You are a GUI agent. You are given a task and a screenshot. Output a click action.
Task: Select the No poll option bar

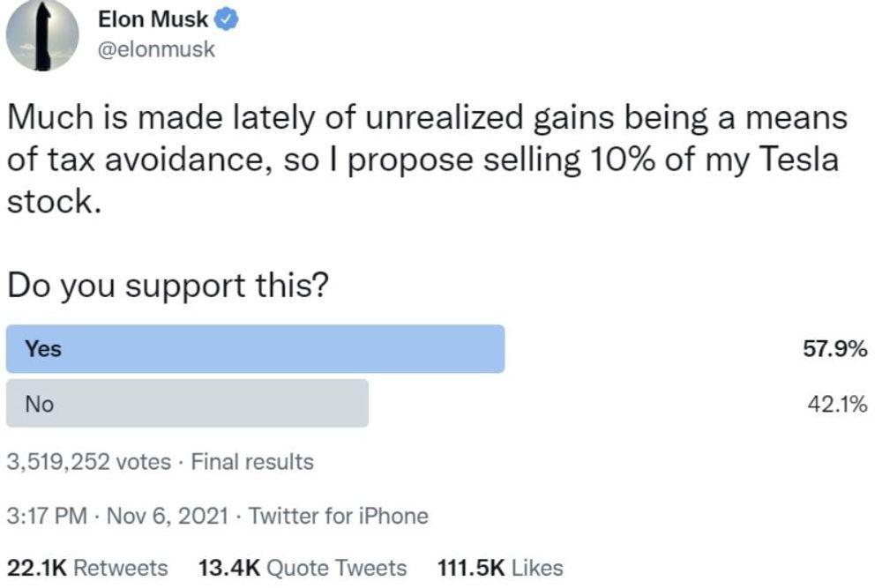coord(187,404)
